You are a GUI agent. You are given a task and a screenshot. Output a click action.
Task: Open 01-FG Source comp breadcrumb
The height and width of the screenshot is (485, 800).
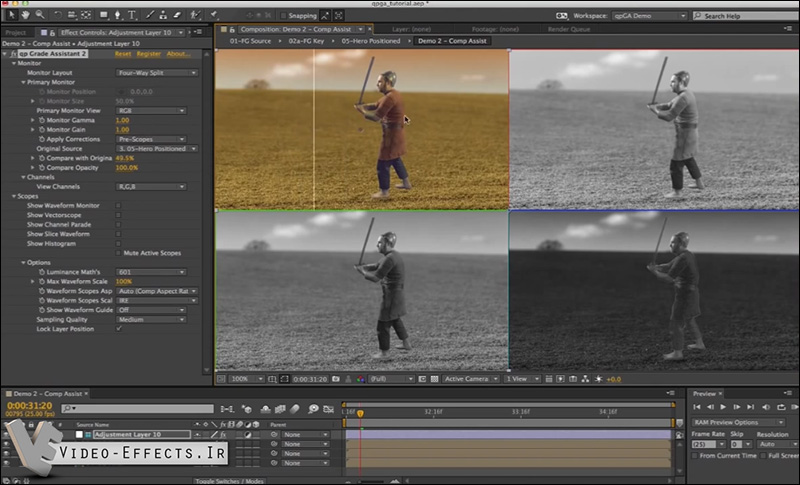tap(250, 41)
